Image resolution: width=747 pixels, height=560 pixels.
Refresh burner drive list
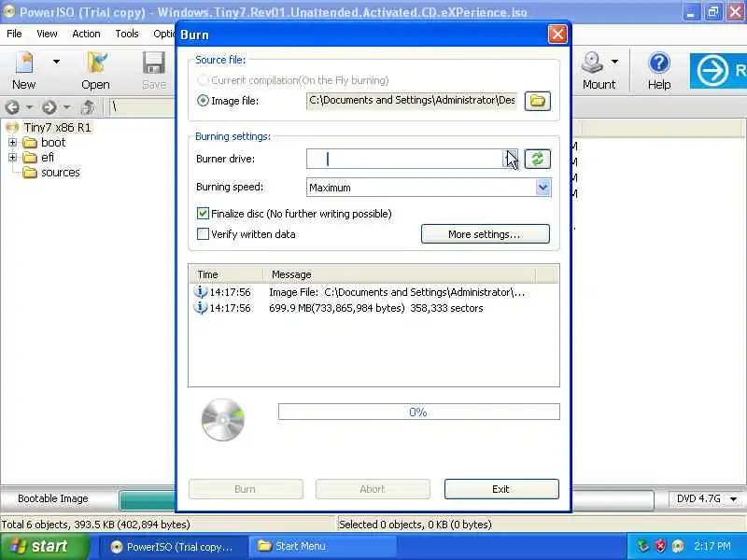(538, 159)
